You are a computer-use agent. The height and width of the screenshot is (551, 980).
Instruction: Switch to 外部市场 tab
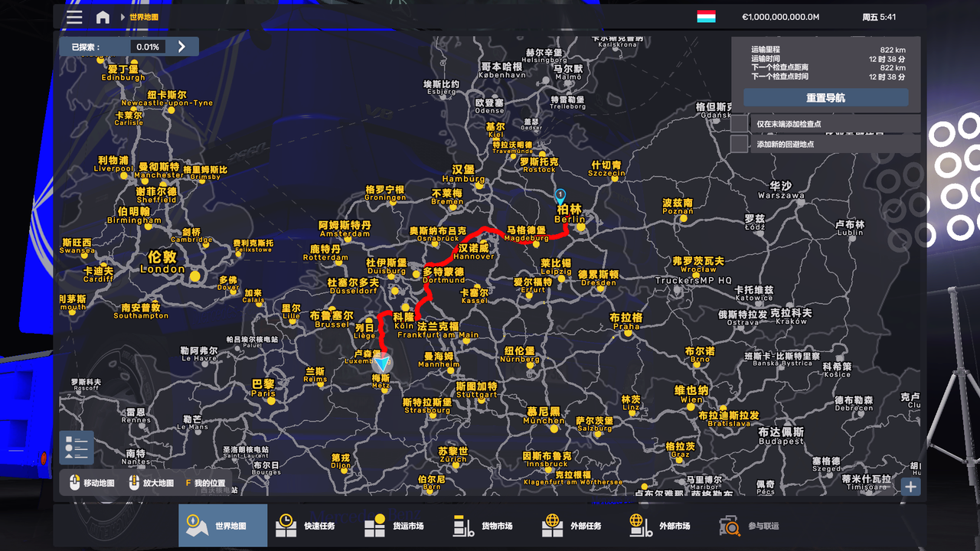[667, 526]
